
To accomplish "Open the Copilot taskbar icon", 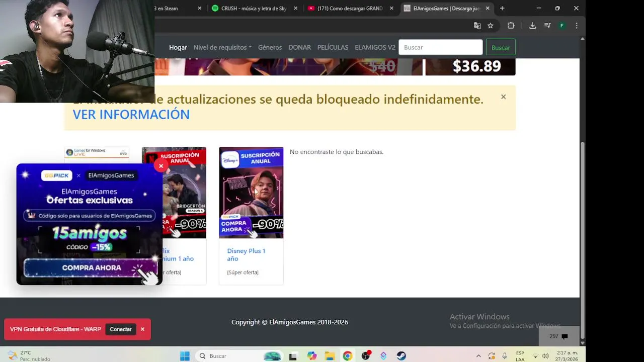I will (x=312, y=356).
